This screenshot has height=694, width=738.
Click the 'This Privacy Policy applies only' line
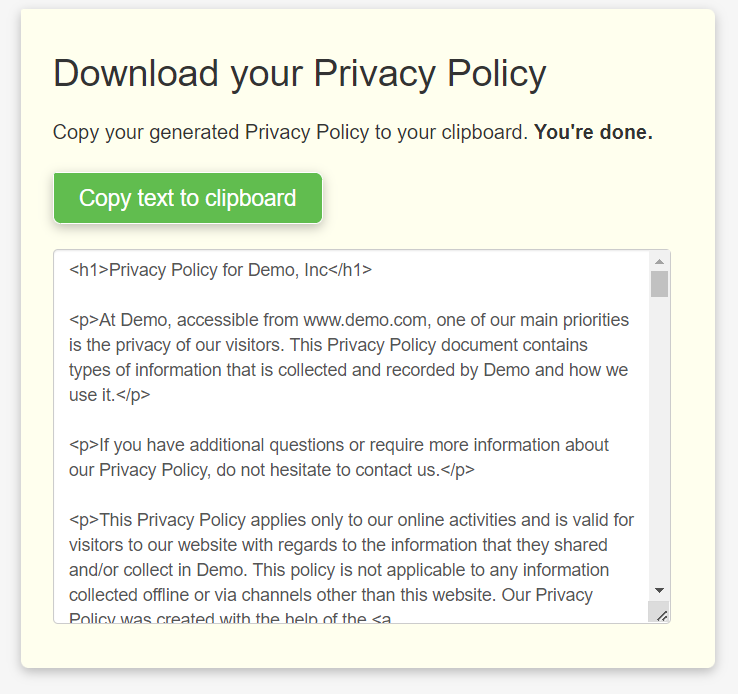pyautogui.click(x=352, y=520)
